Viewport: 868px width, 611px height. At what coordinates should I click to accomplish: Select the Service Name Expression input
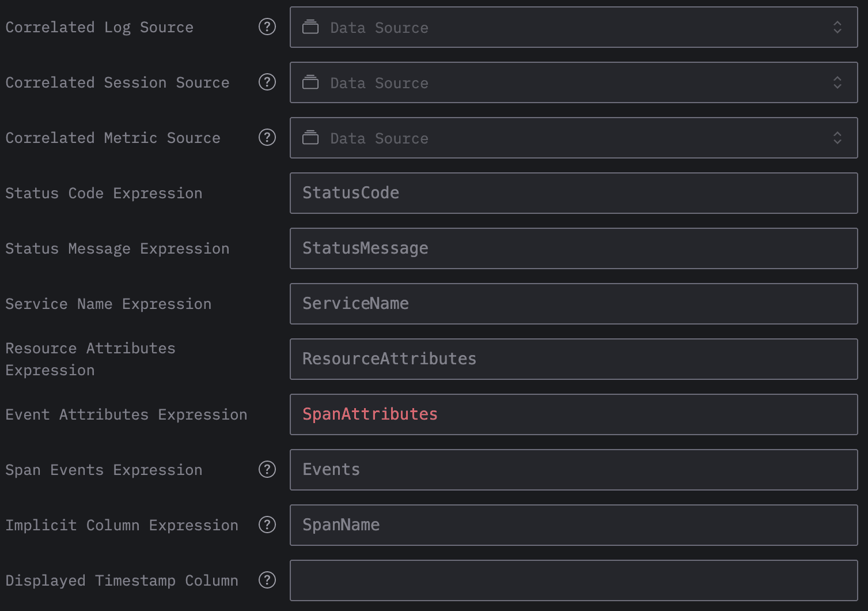(x=573, y=304)
